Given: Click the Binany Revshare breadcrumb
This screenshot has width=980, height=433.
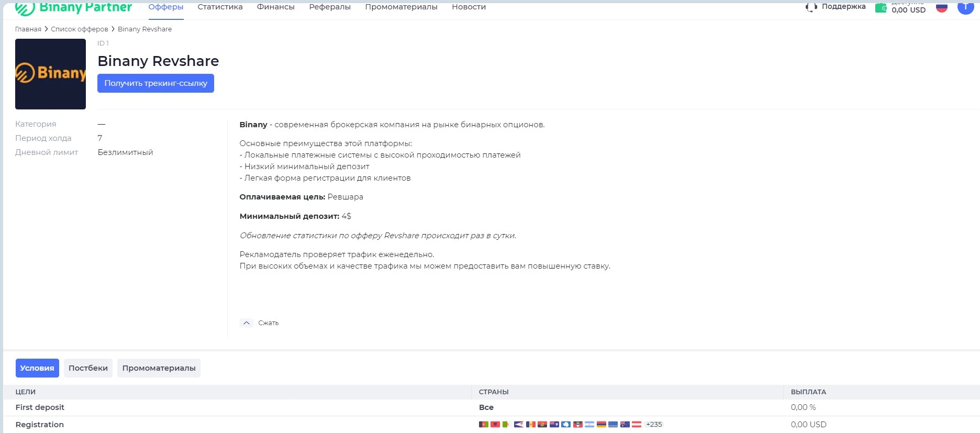Looking at the screenshot, I should 144,29.
